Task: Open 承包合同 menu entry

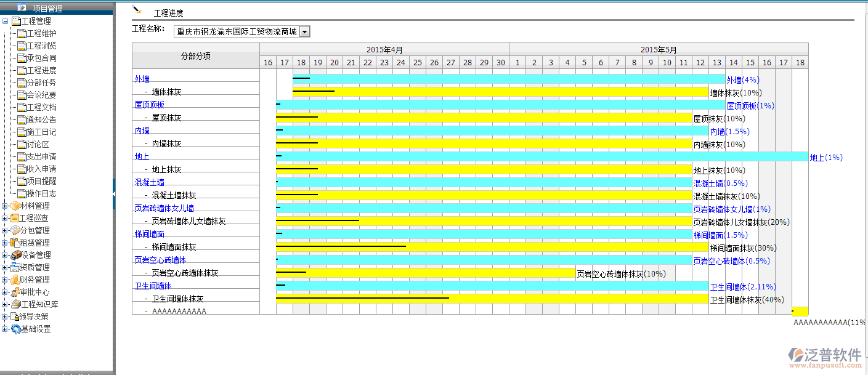Action: (41, 58)
